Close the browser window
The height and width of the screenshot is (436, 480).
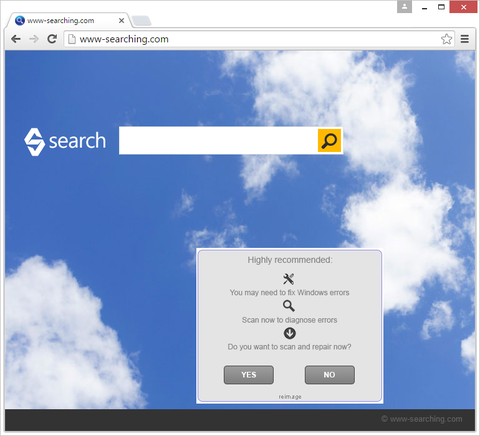[x=464, y=7]
